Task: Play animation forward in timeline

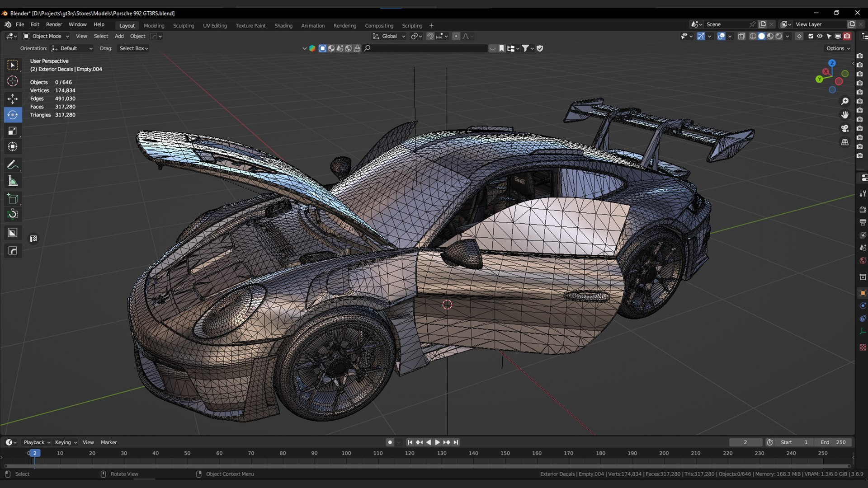Action: click(x=437, y=442)
